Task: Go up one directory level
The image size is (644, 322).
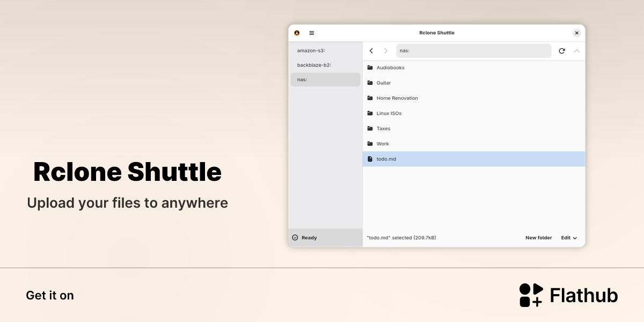Action: pyautogui.click(x=577, y=51)
